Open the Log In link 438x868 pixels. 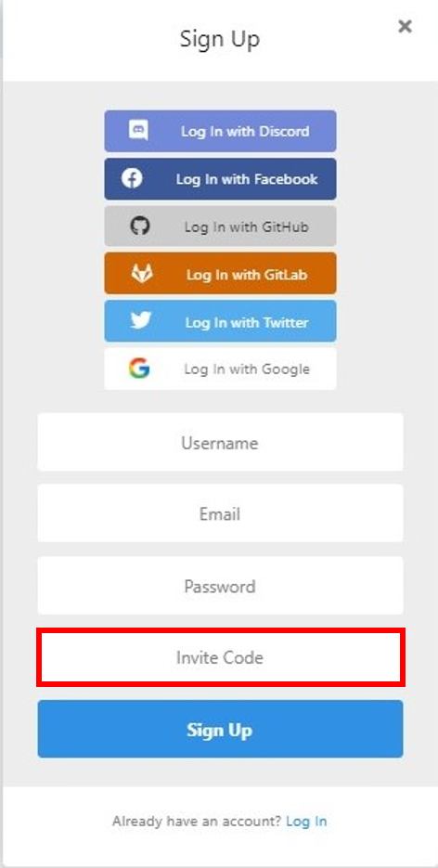tap(306, 821)
